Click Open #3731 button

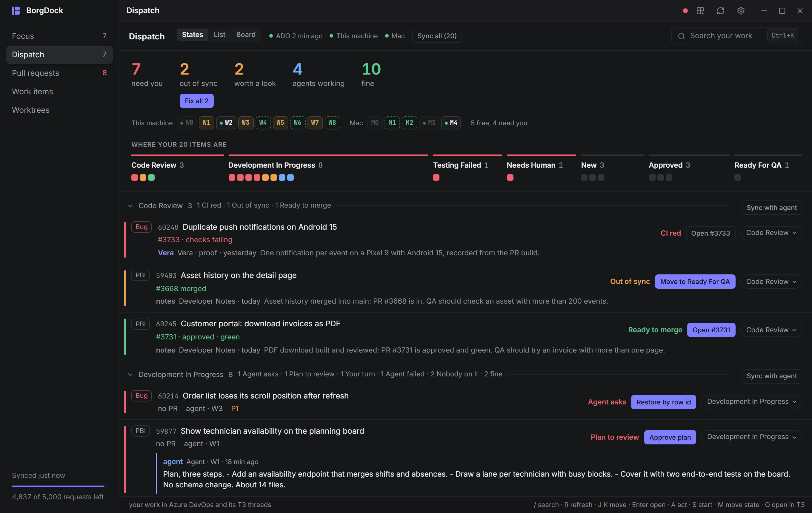click(x=711, y=330)
